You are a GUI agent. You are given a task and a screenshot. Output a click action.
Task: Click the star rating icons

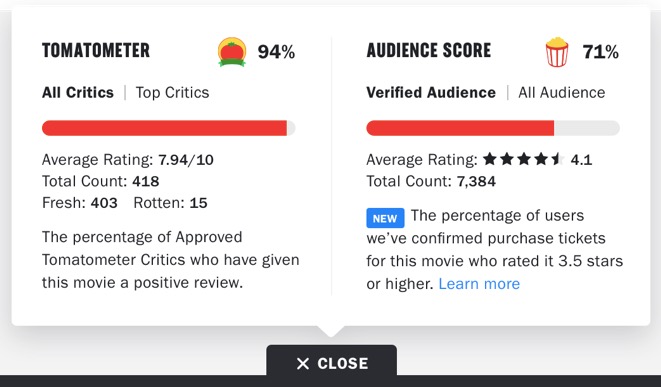point(524,159)
